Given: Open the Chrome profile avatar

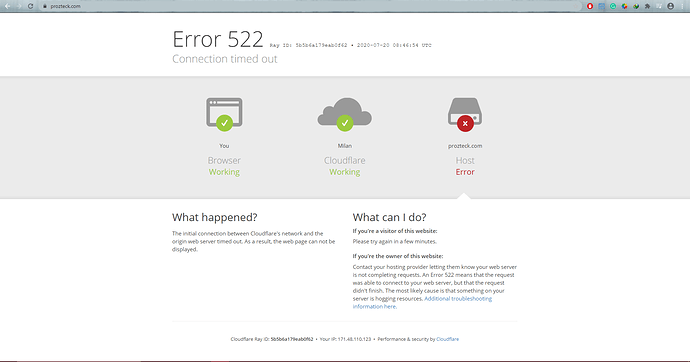Looking at the screenshot, I should point(671,6).
